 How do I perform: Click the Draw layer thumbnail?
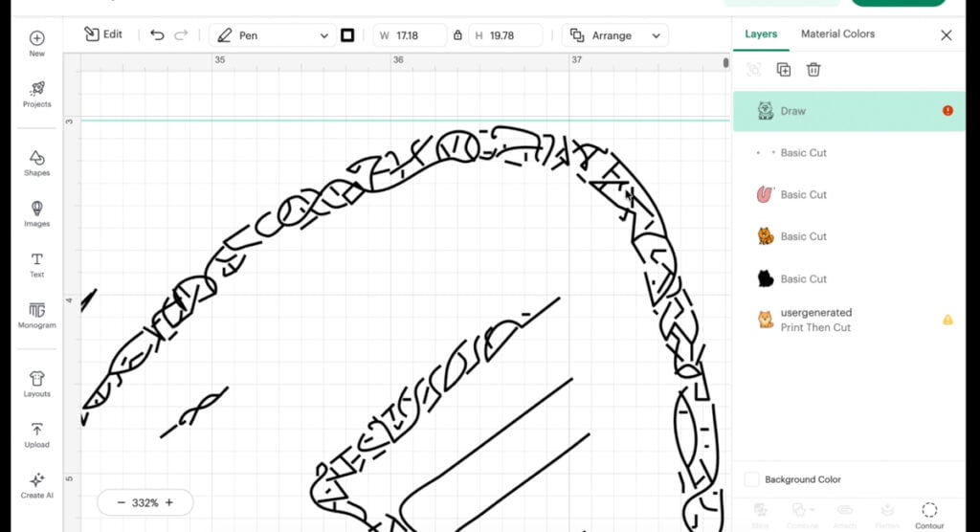click(x=766, y=111)
